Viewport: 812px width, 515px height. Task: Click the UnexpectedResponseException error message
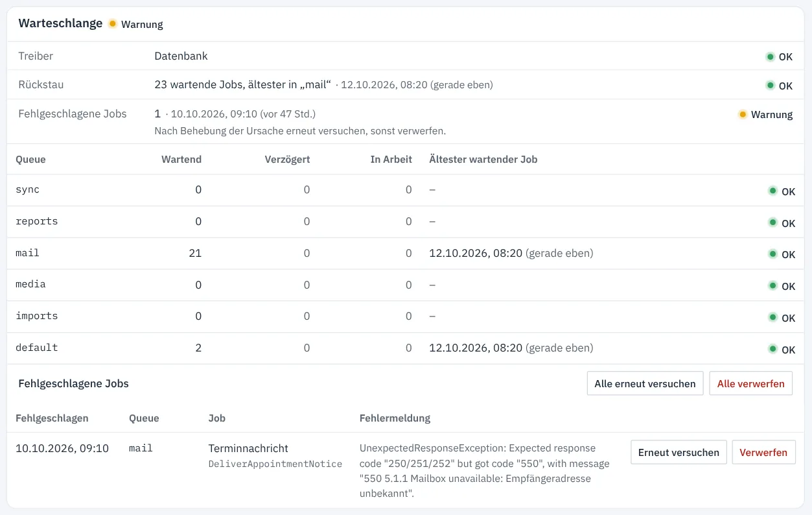485,471
